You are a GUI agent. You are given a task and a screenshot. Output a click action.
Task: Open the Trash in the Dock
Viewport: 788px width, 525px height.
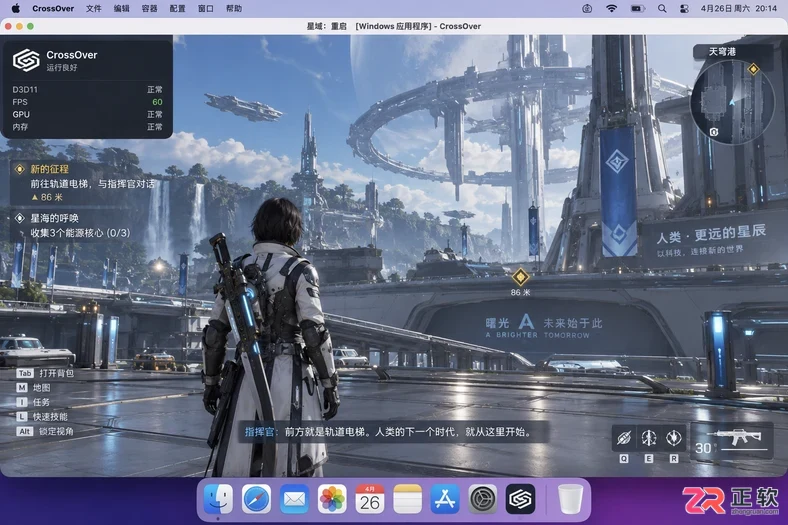(570, 499)
